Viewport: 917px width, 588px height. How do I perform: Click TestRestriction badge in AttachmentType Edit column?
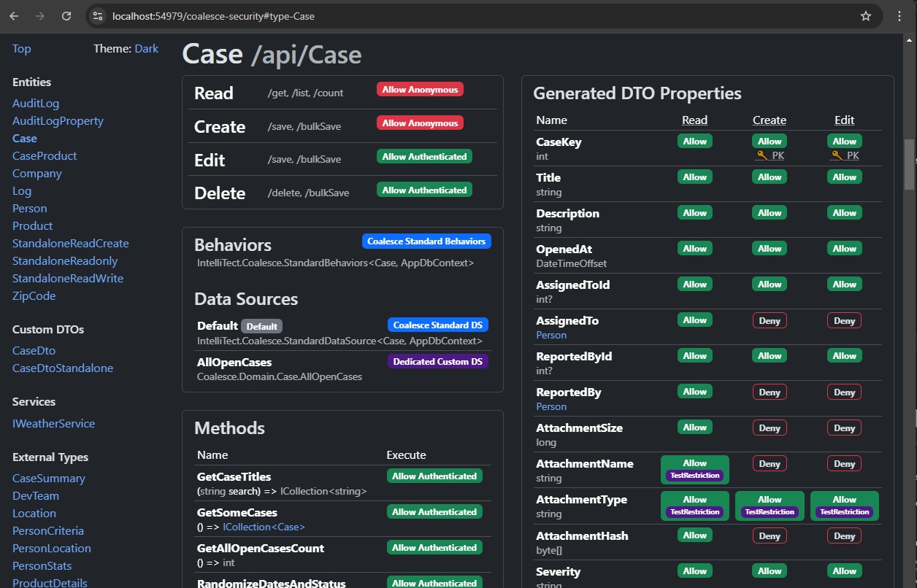pyautogui.click(x=845, y=512)
